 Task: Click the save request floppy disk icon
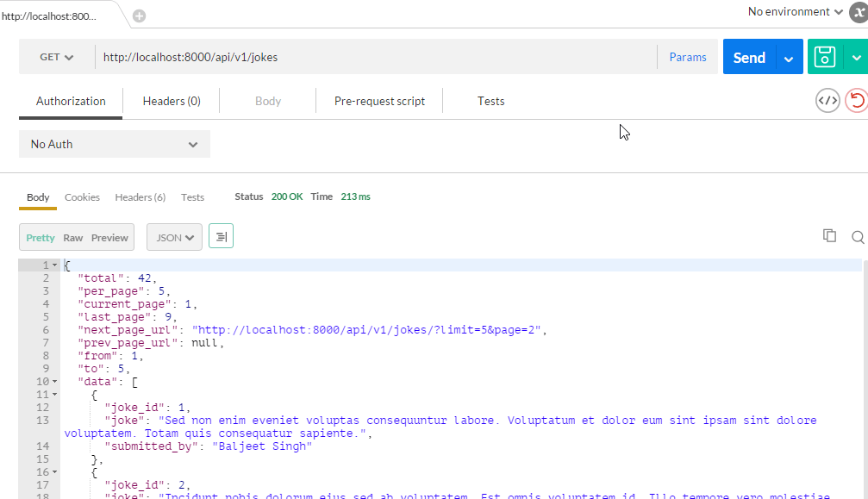(825, 57)
